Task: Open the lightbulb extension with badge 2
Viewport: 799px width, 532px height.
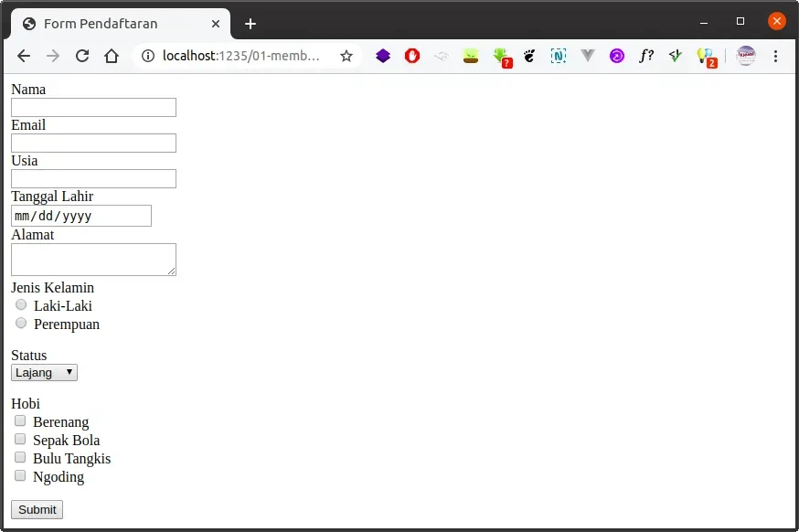Action: pos(707,58)
